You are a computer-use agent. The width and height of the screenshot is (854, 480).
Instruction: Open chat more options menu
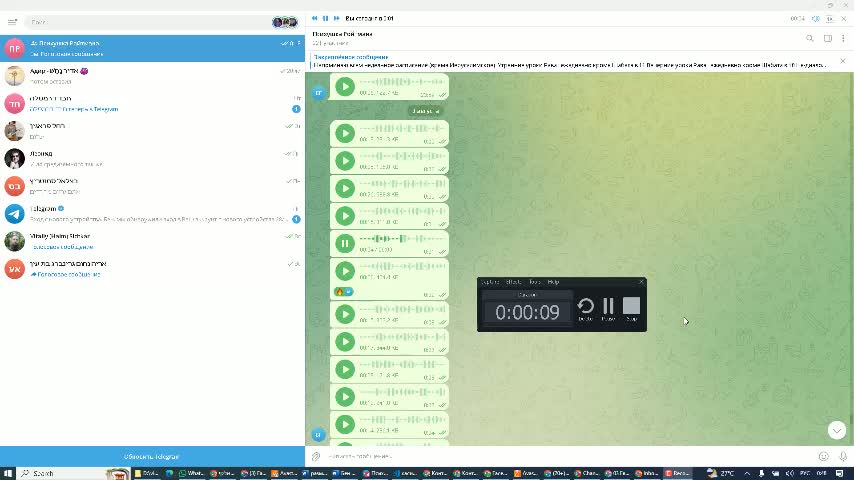(x=843, y=39)
